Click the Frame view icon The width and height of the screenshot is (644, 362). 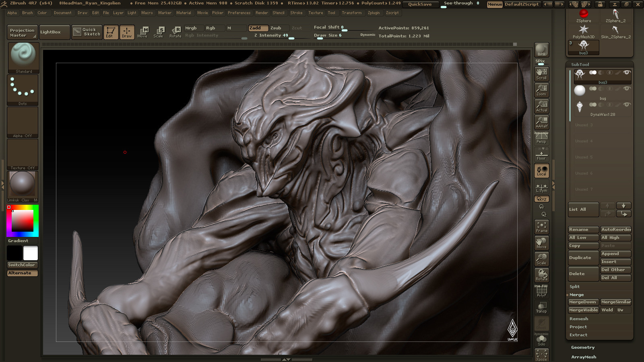[541, 227]
